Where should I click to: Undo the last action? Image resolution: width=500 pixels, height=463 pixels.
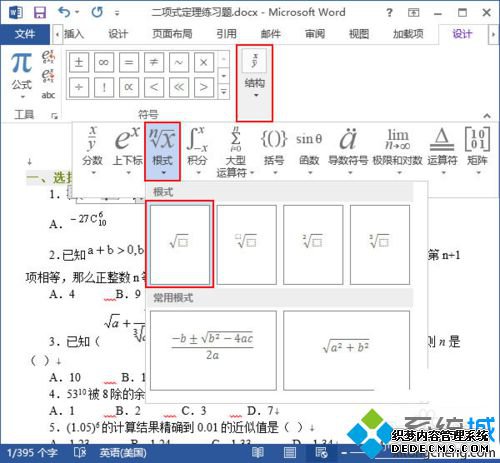point(64,12)
